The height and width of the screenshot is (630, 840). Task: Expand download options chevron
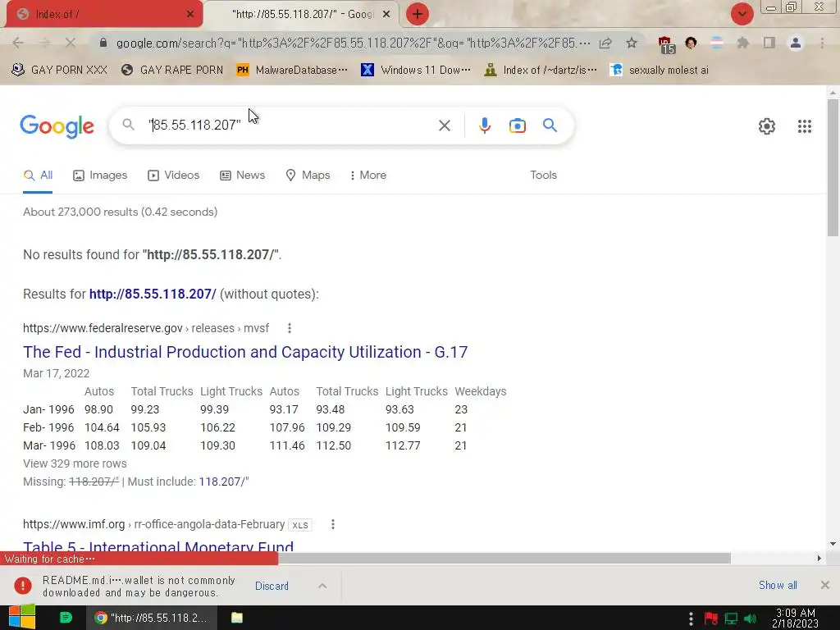322,586
